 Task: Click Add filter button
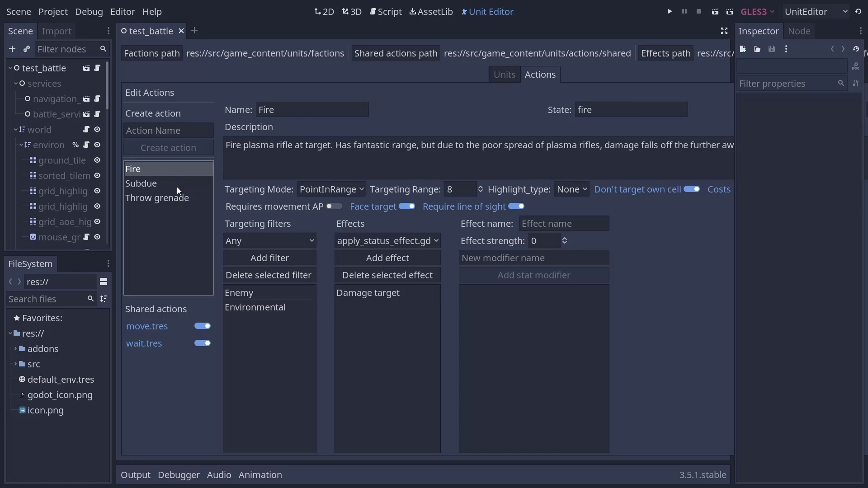[269, 258]
